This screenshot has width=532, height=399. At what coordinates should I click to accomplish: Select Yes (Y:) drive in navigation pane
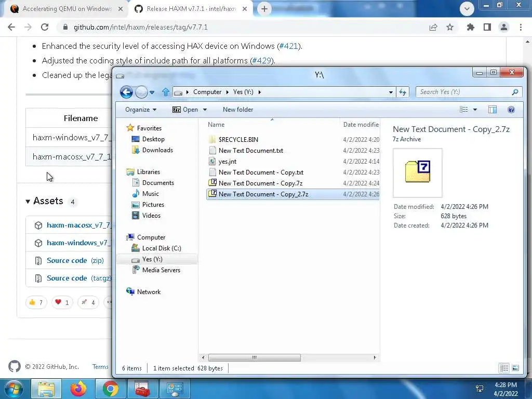pos(152,259)
